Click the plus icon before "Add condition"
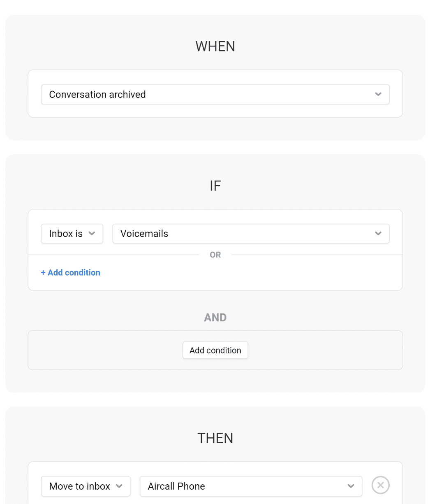Viewport: 444px width, 504px height. [43, 272]
